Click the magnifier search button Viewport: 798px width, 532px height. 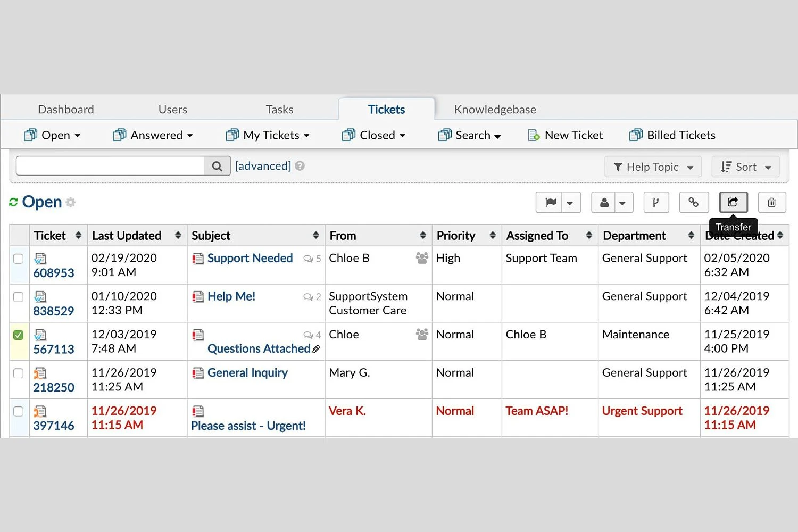(x=217, y=166)
